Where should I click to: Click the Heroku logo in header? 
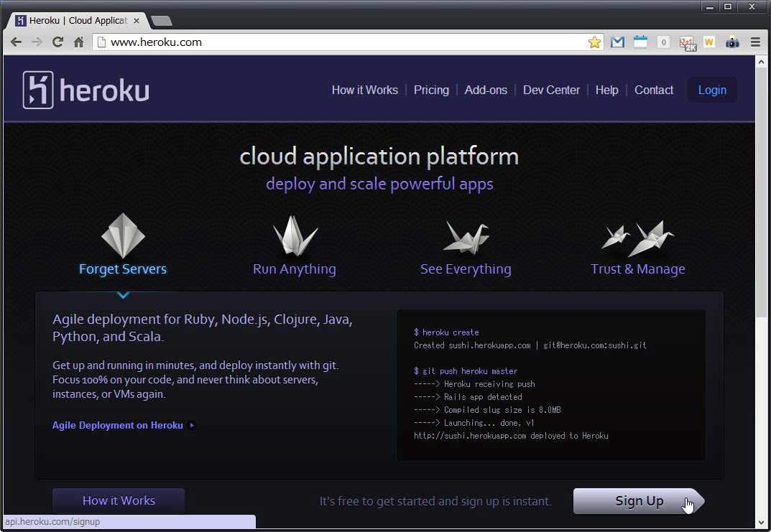[86, 90]
